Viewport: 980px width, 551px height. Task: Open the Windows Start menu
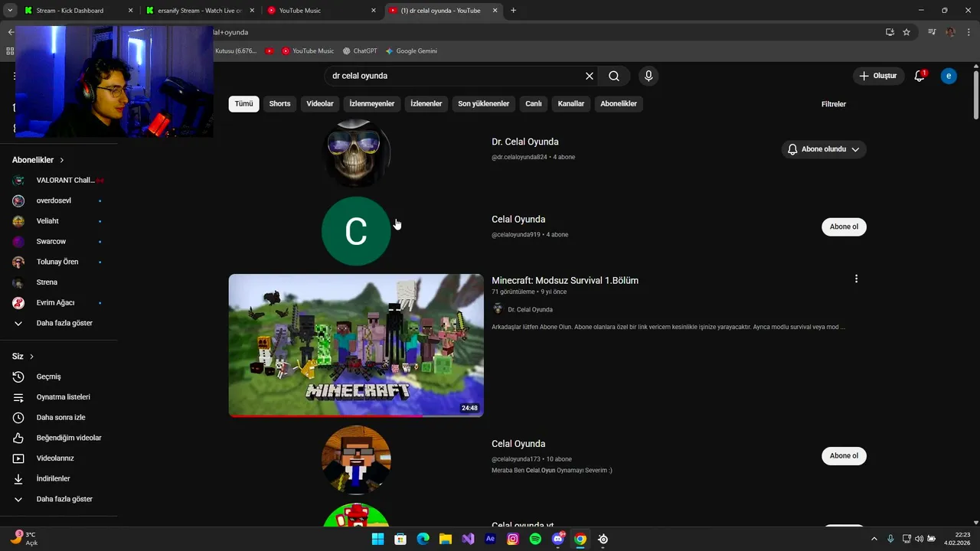[377, 539]
